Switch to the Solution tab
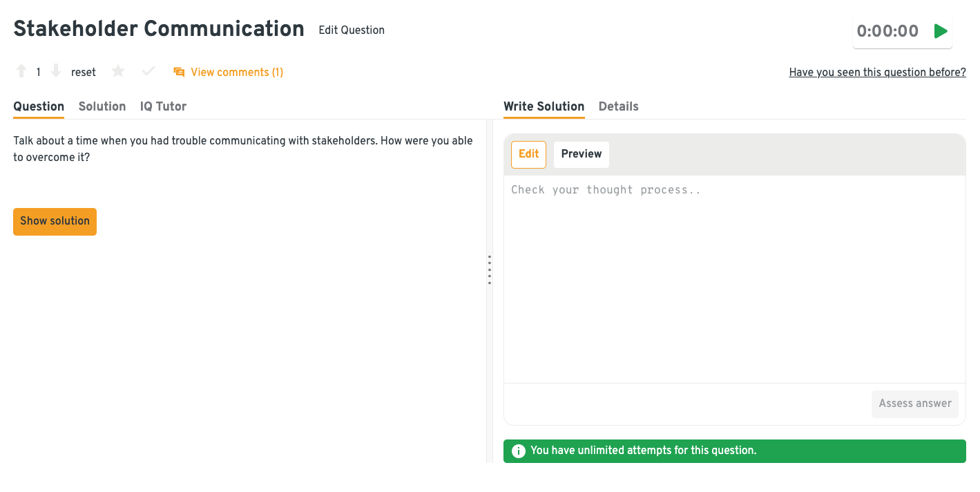Image resolution: width=980 pixels, height=492 pixels. (x=102, y=106)
